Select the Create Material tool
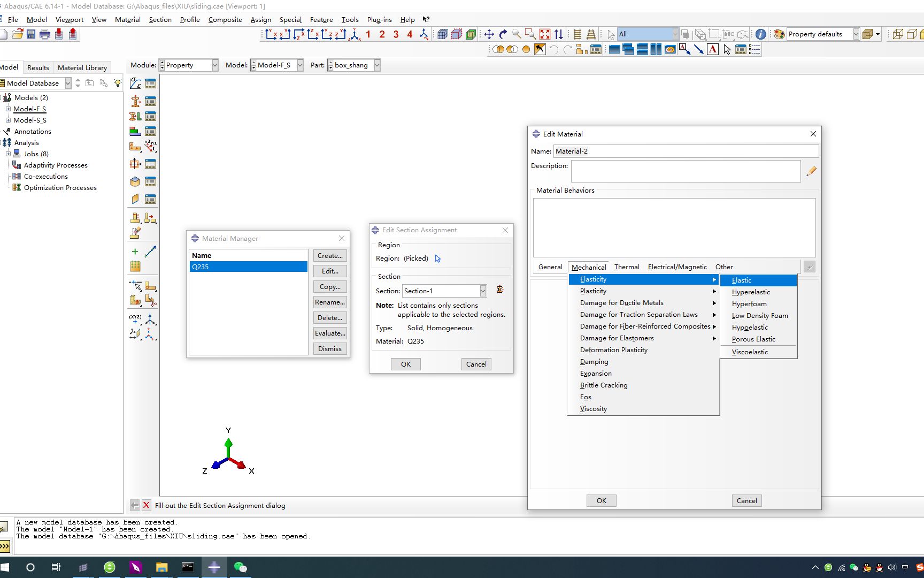 (x=135, y=83)
